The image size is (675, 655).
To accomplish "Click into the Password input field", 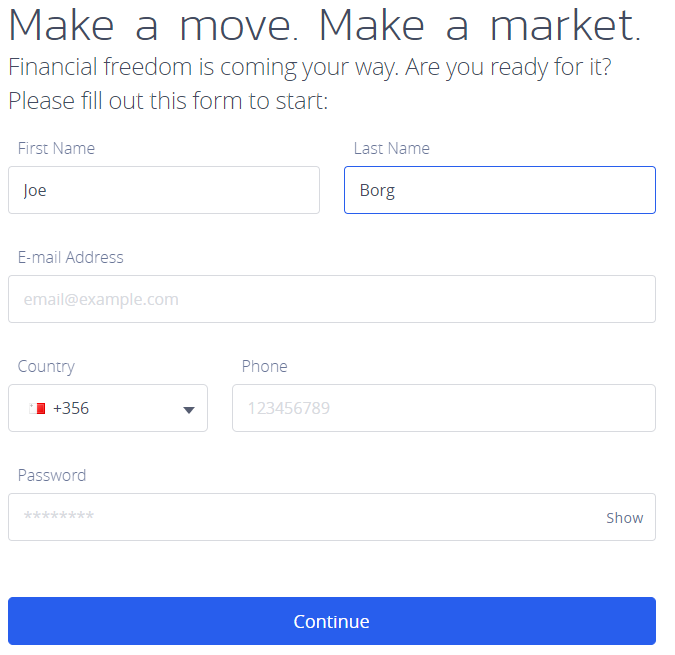I will click(300, 517).
